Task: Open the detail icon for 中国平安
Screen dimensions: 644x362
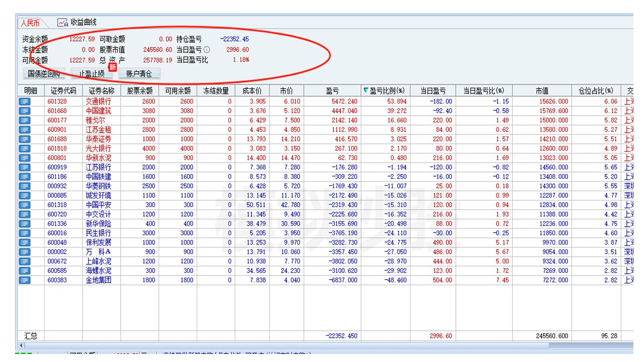Action: pos(24,205)
